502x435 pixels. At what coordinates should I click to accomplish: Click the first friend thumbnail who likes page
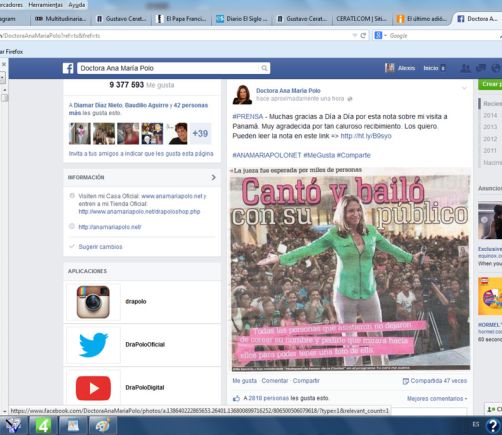80,134
